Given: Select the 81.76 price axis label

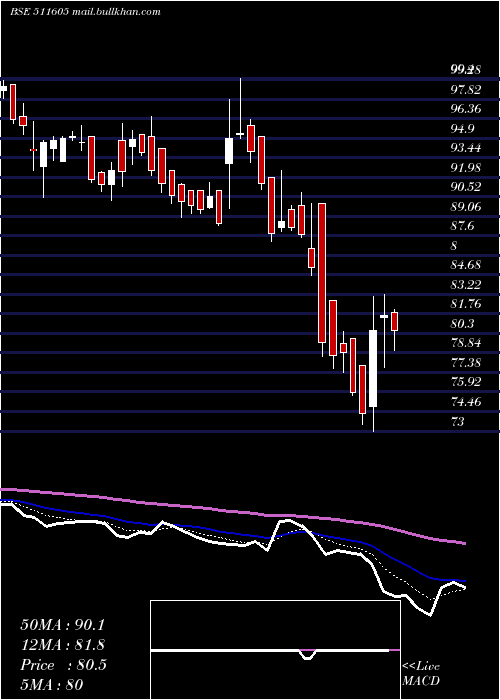Looking at the screenshot, I should point(466,304).
